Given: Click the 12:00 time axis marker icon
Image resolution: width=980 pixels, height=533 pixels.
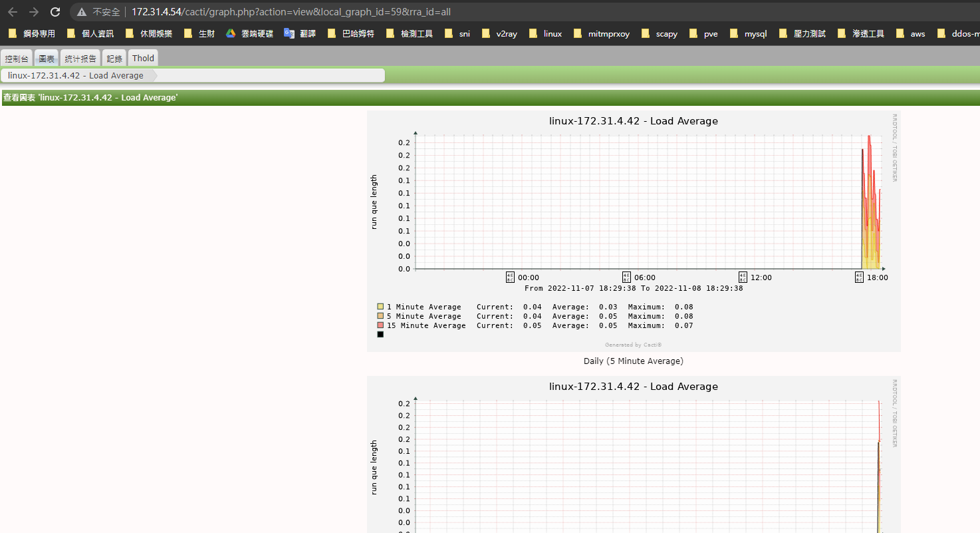Looking at the screenshot, I should 743,277.
